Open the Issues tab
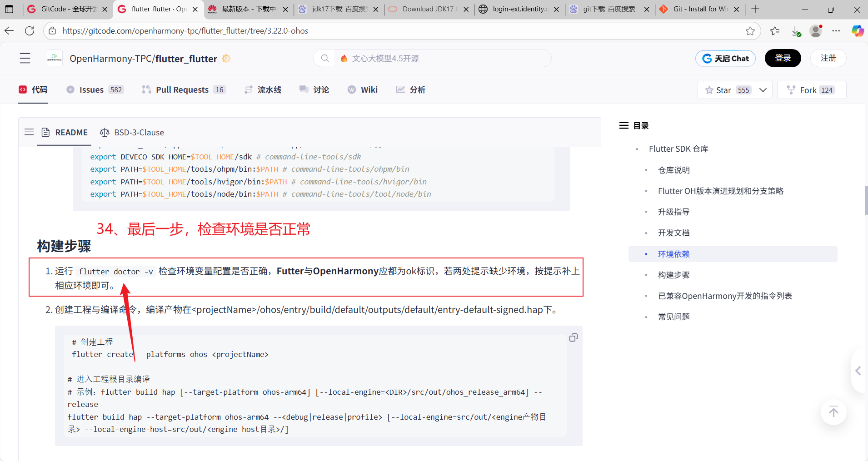868x461 pixels. pyautogui.click(x=95, y=89)
